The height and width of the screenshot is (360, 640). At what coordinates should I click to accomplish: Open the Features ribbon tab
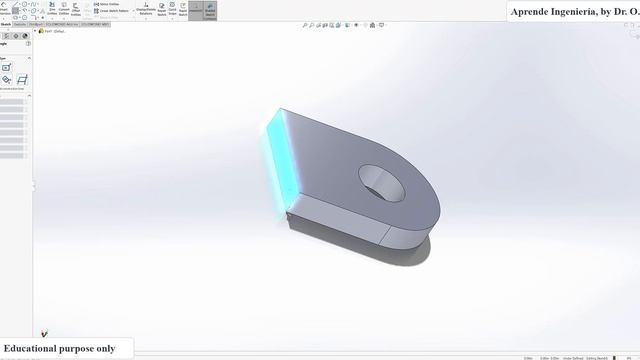(x=20, y=24)
